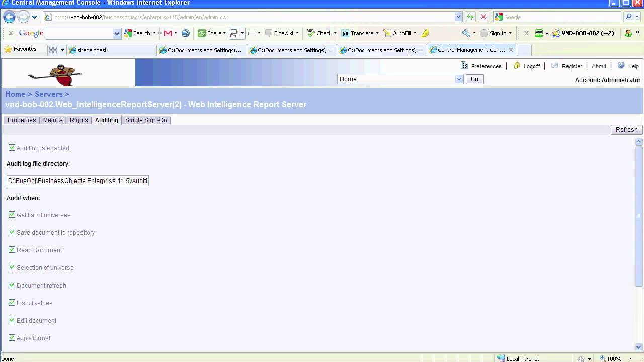Click the Logoff icon in console header
Screen dimensions: 644x362
click(517, 66)
